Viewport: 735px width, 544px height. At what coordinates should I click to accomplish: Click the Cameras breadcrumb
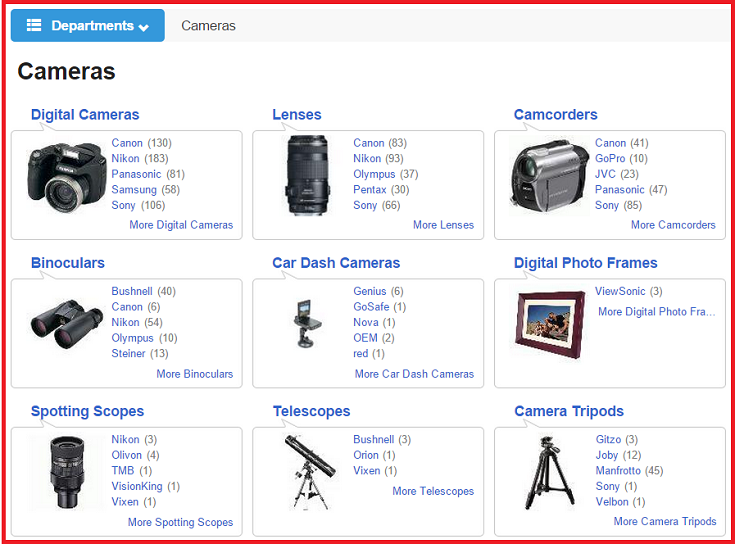coord(208,26)
